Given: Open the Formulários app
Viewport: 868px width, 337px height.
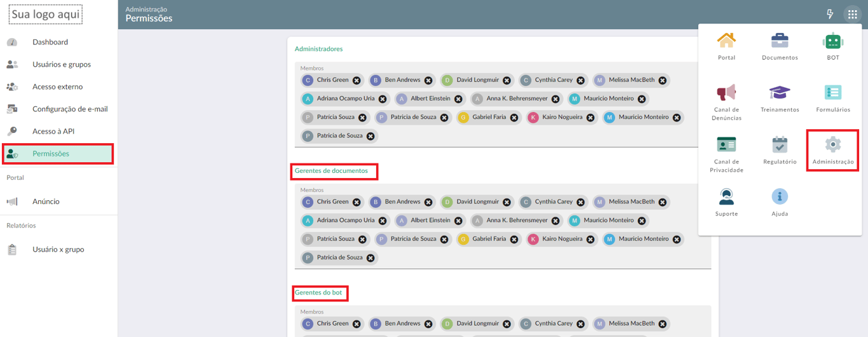Looking at the screenshot, I should (833, 99).
